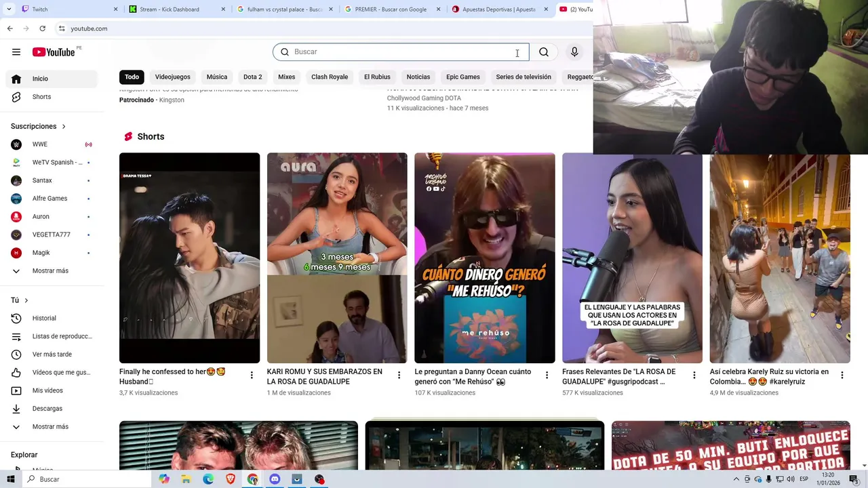Select the El Rubius filter chip
This screenshot has height=488, width=868.
[377, 77]
